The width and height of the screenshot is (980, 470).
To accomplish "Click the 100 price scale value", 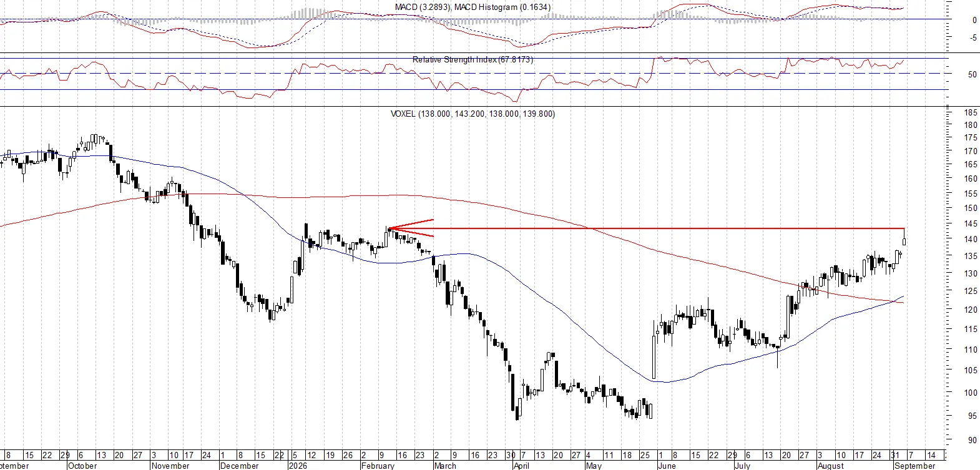I will point(971,393).
